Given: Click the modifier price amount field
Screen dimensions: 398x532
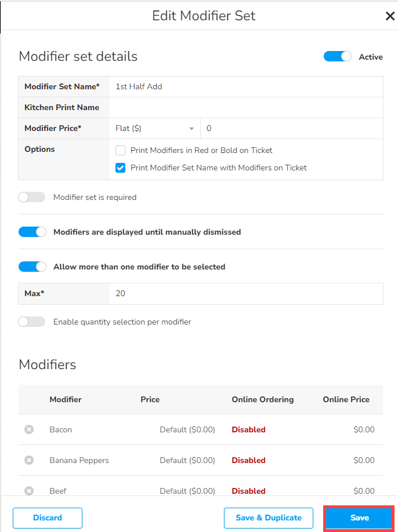Looking at the screenshot, I should tap(291, 128).
